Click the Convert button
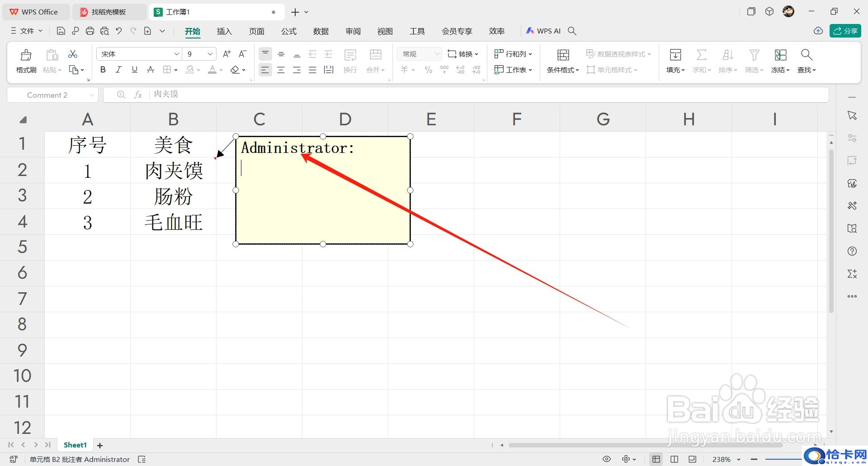 click(463, 54)
